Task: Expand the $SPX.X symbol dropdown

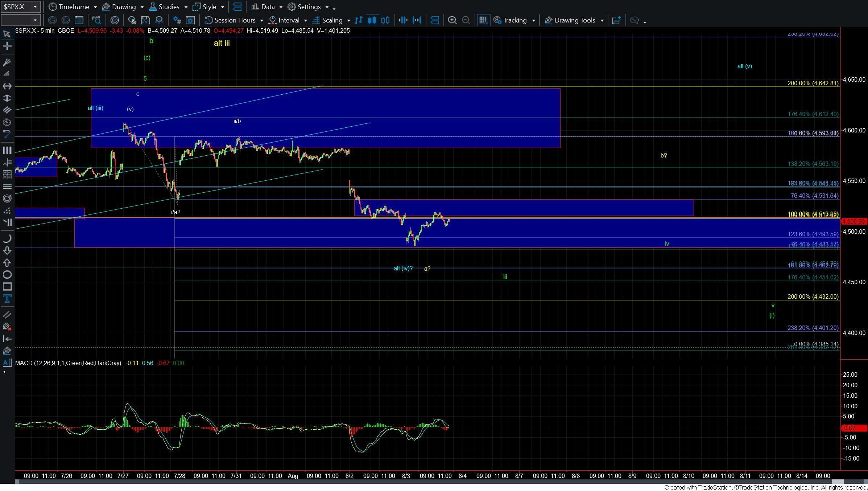Action: [x=35, y=7]
